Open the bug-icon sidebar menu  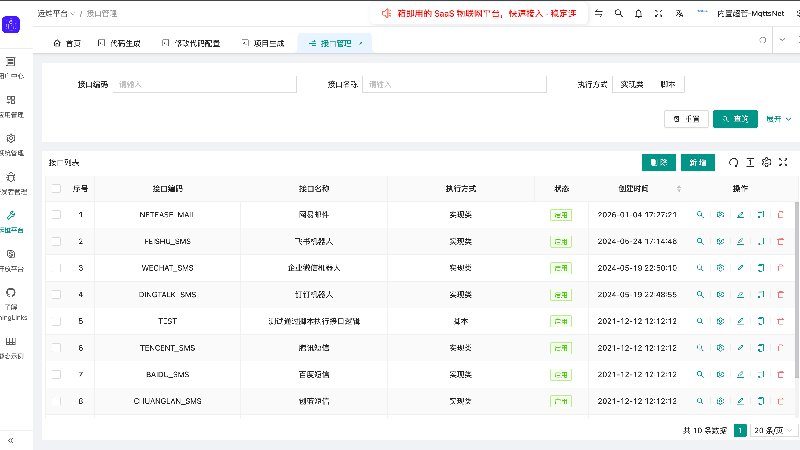tap(11, 177)
